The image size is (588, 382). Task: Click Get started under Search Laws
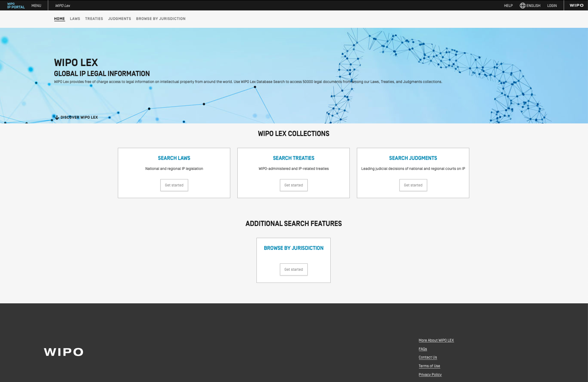(x=174, y=185)
